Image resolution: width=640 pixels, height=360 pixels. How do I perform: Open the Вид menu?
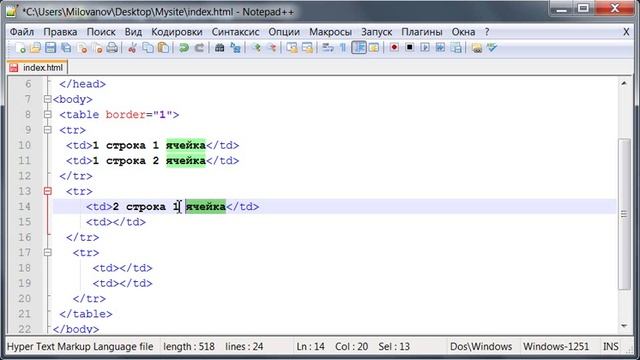[x=133, y=32]
